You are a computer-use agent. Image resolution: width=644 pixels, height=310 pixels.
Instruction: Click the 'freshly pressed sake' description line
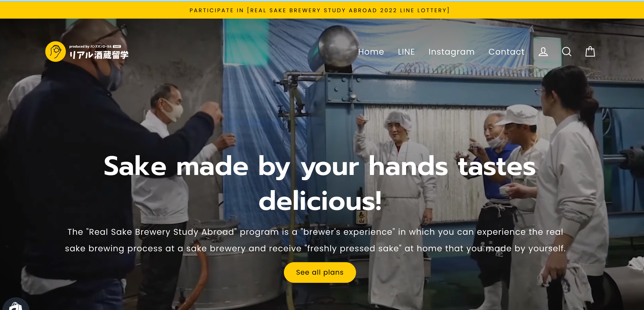pos(315,249)
